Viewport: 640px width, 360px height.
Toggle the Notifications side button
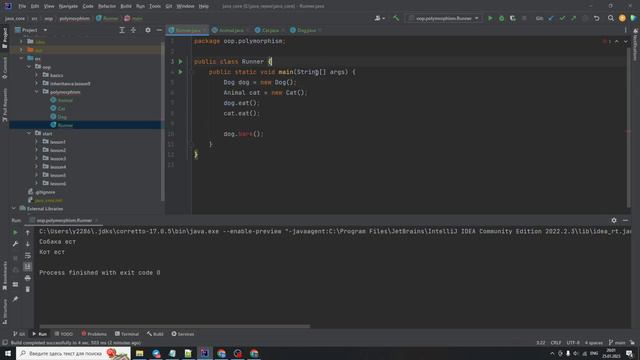click(x=636, y=44)
